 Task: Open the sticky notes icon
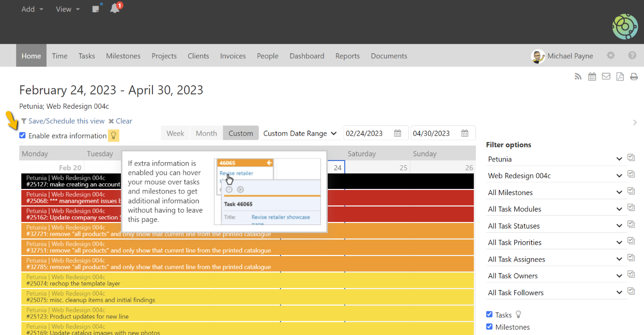(x=96, y=9)
